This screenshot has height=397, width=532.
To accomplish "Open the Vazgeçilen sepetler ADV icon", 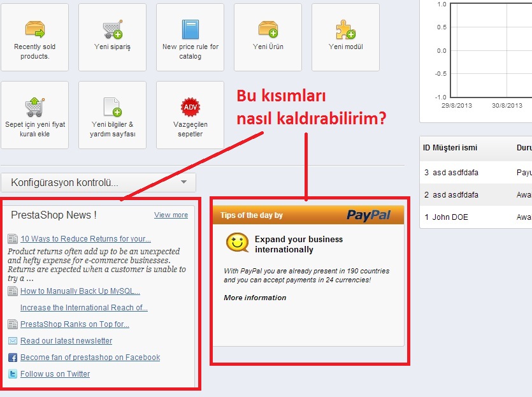I will pos(191,107).
